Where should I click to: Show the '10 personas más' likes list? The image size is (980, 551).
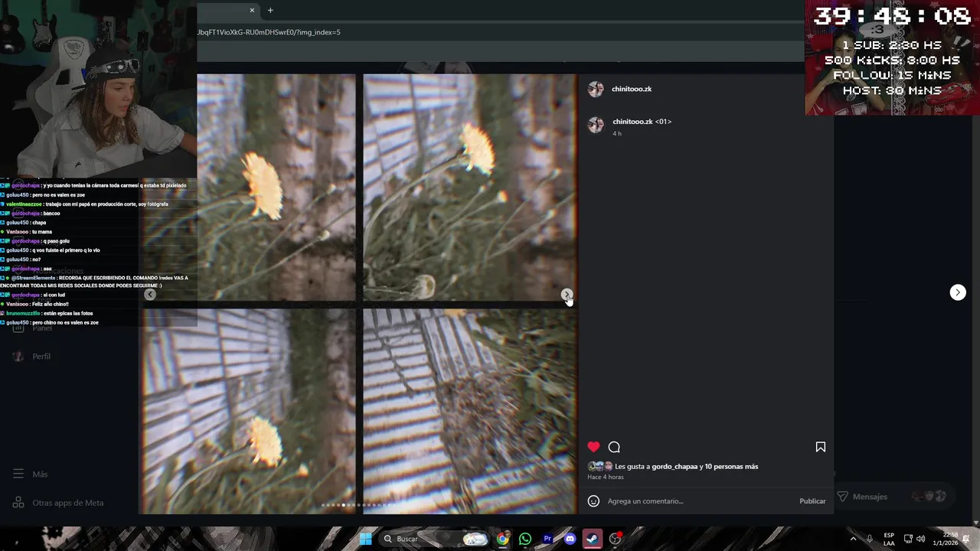point(731,467)
